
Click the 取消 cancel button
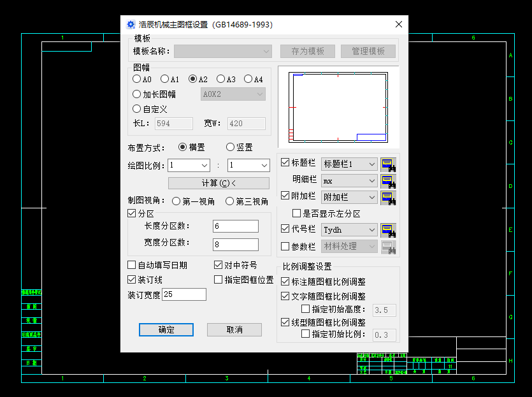coord(234,329)
